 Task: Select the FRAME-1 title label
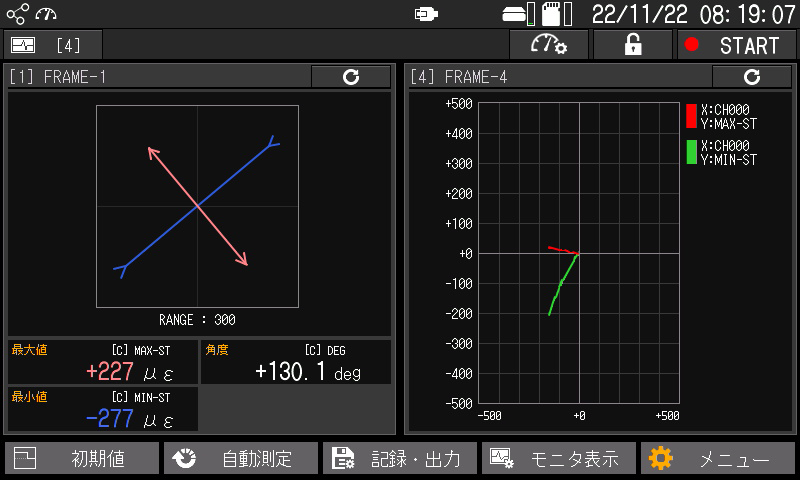click(x=58, y=77)
